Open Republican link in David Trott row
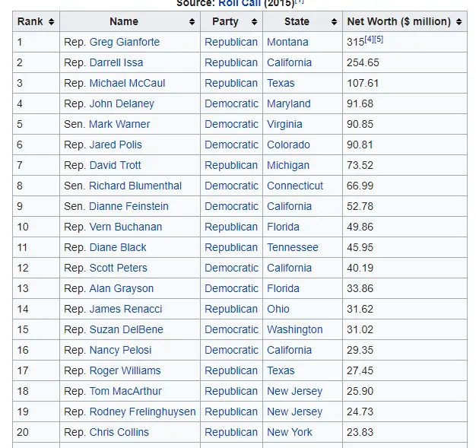The height and width of the screenshot is (448, 476). click(231, 165)
